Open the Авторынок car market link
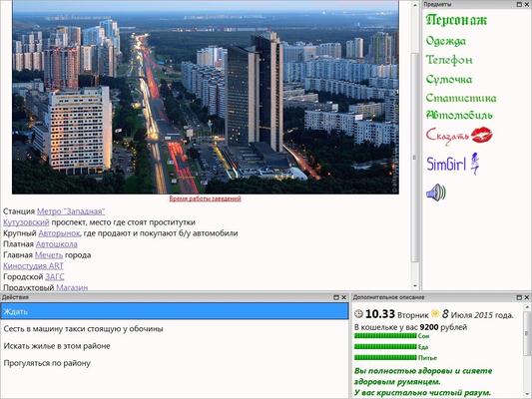The height and width of the screenshot is (399, 532). pos(59,233)
